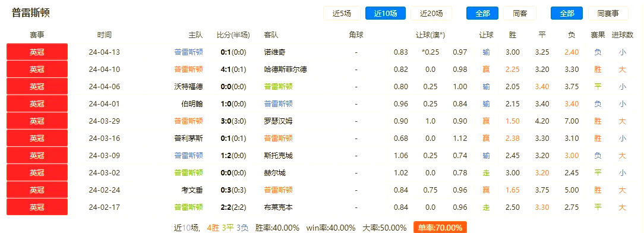Click date 24-03-16
The image size is (644, 233).
(105, 138)
